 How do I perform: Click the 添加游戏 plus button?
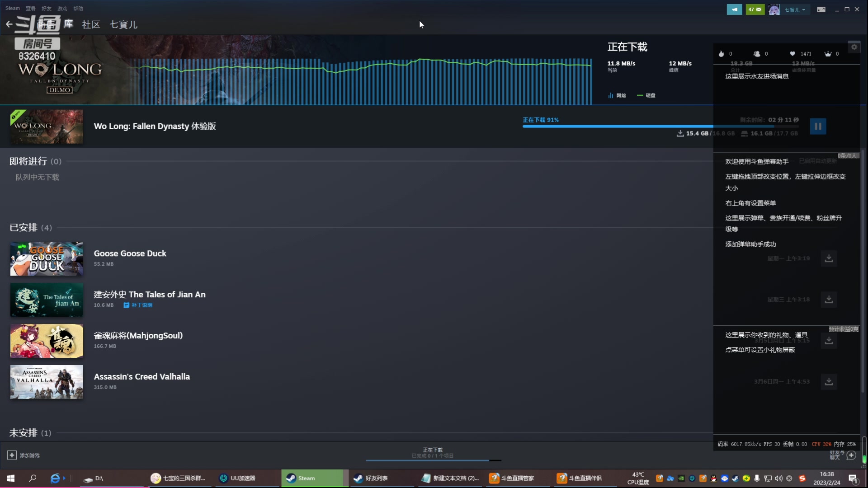pos(12,455)
